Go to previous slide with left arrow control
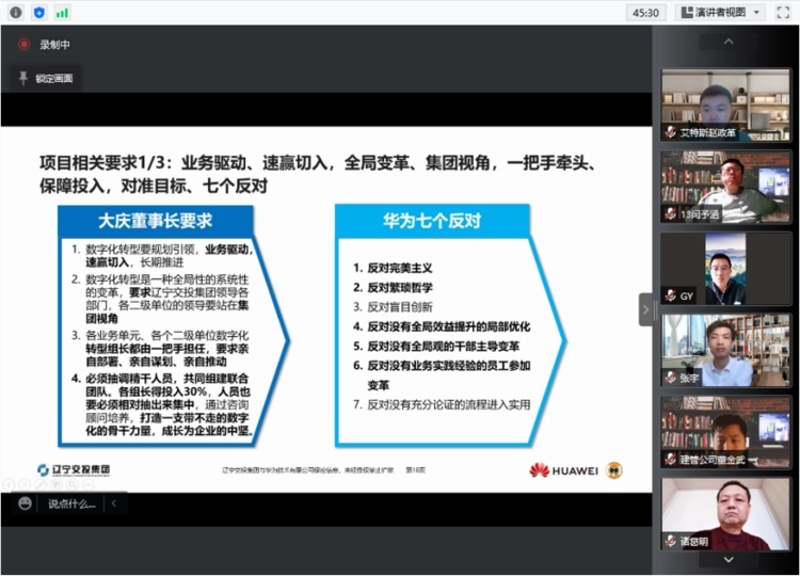Viewport: 800px width, 576px height. [9, 484]
